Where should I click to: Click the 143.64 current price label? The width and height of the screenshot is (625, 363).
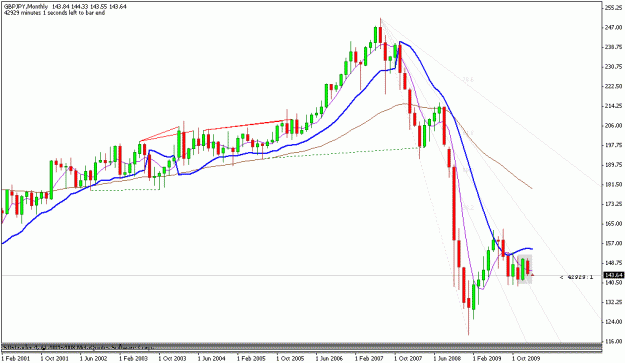[x=614, y=275]
